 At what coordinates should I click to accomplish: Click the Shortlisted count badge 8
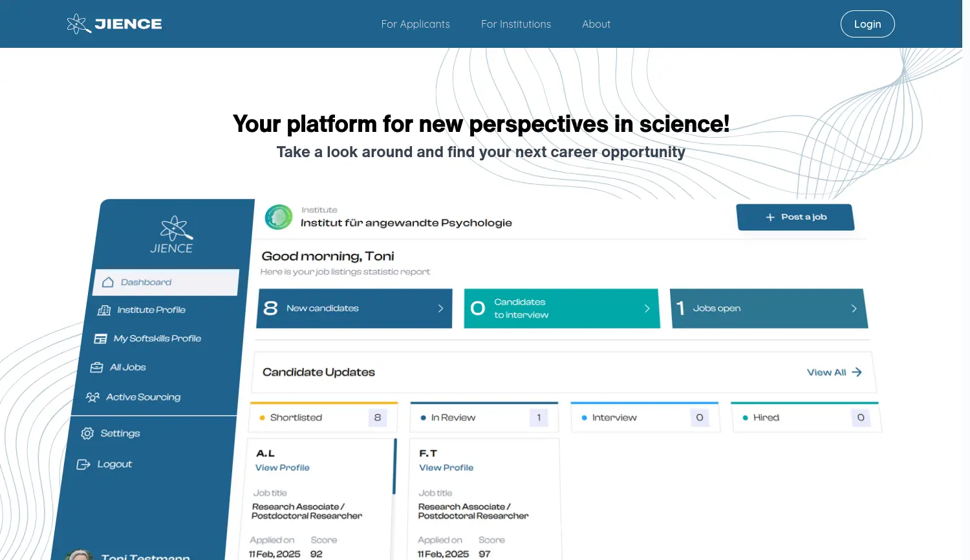click(x=378, y=418)
